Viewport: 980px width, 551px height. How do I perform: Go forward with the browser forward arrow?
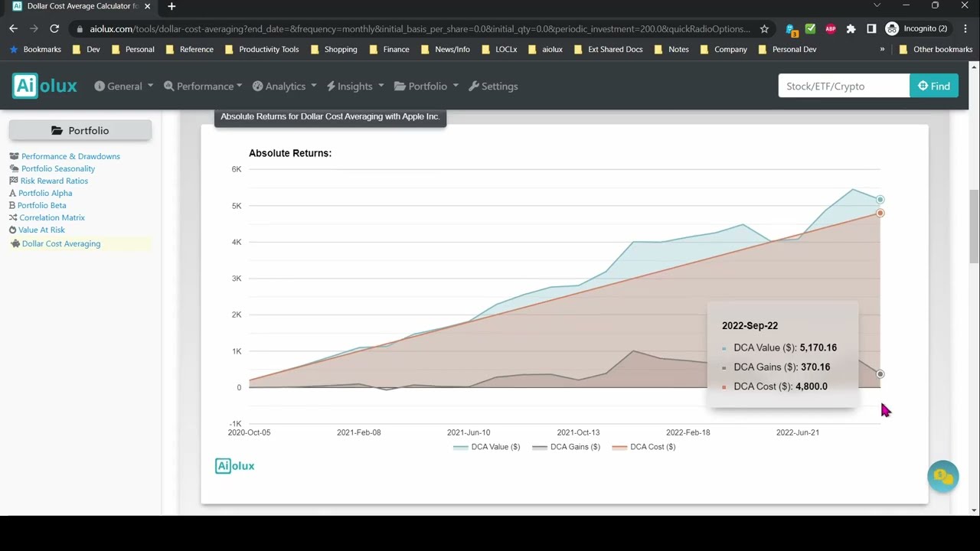(x=34, y=28)
